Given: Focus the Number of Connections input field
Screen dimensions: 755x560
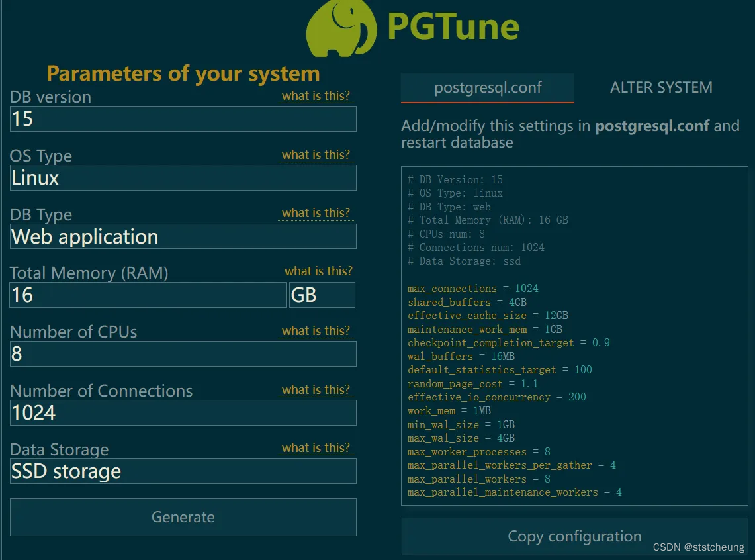Looking at the screenshot, I should point(183,412).
